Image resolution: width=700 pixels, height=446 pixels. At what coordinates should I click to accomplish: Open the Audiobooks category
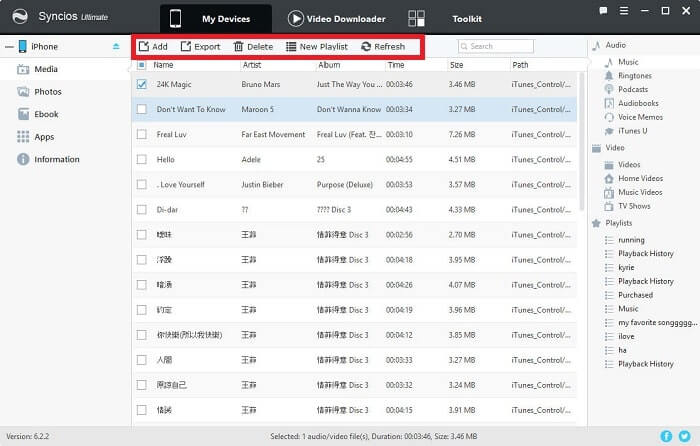pyautogui.click(x=638, y=103)
